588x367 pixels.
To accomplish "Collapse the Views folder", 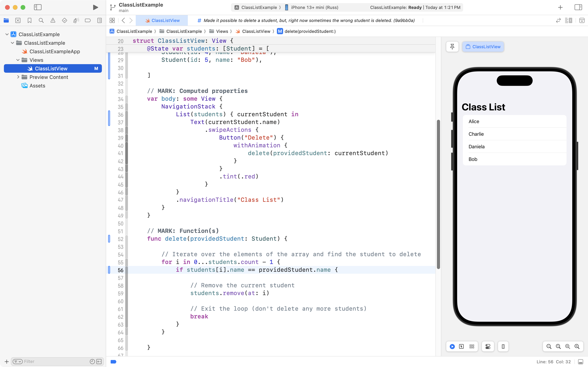I will [18, 60].
